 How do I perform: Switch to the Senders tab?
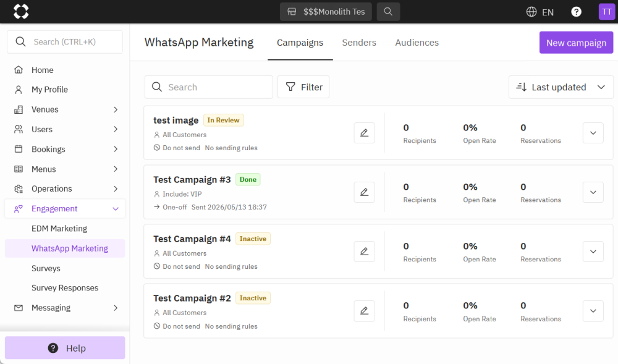coord(359,43)
